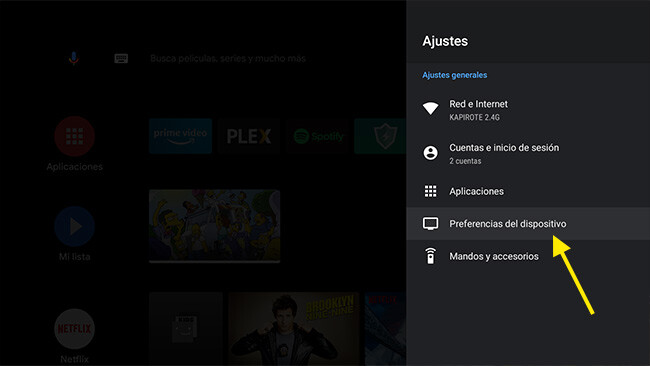Select the Mi lista play icon
650x366 pixels.
click(75, 226)
